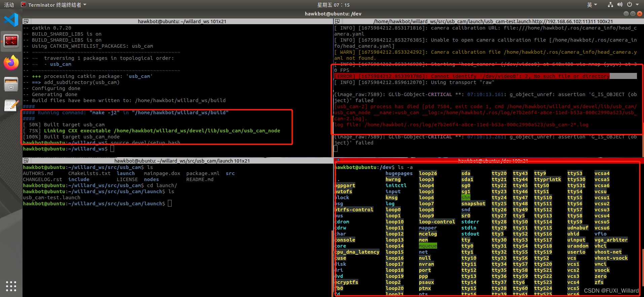Click usb_cam-test.launch in the ls listing

(x=51, y=198)
